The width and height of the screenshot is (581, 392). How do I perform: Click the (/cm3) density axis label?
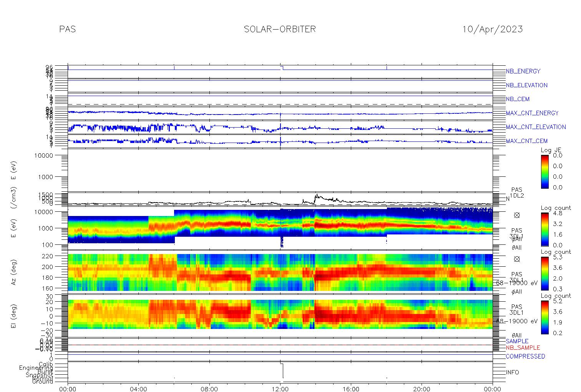(x=14, y=198)
